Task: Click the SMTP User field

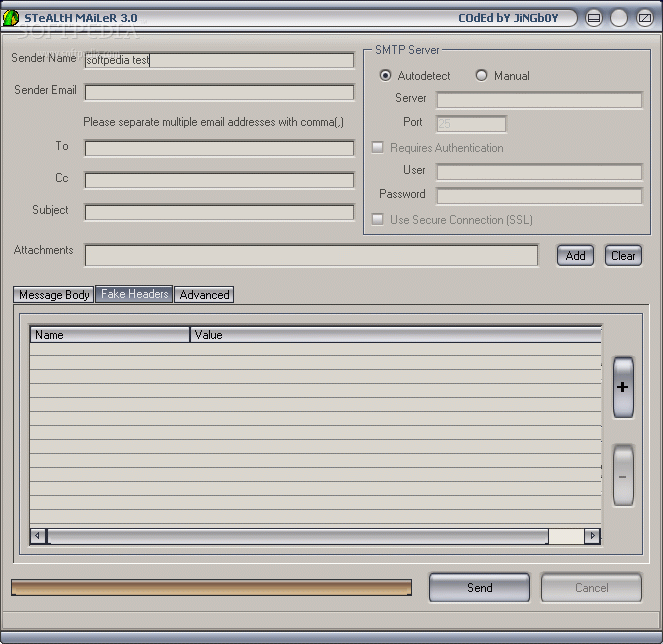Action: pos(539,172)
